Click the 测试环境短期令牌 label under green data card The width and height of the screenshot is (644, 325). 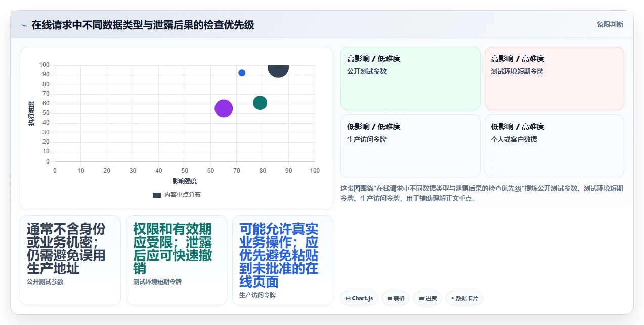[157, 282]
